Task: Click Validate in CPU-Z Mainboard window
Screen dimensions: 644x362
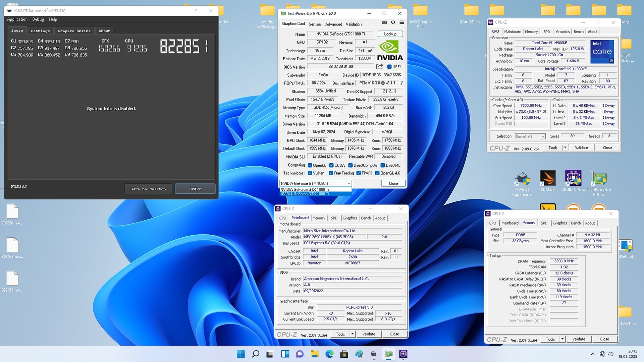Action: [x=369, y=334]
